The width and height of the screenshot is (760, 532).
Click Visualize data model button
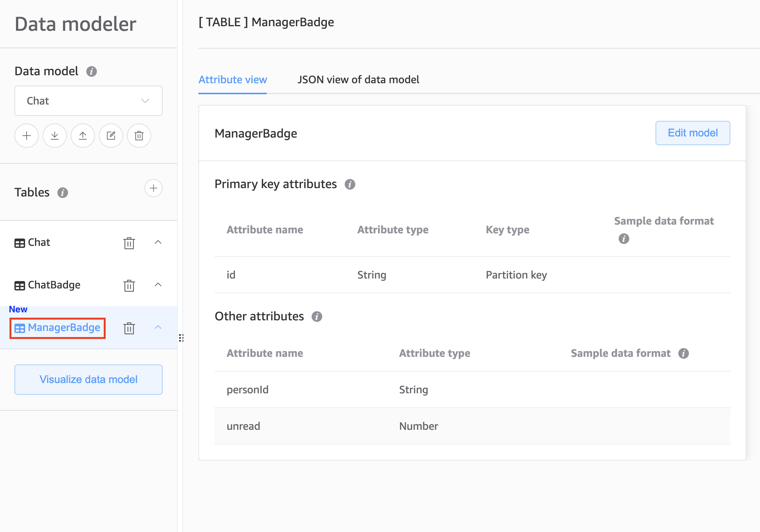point(89,379)
